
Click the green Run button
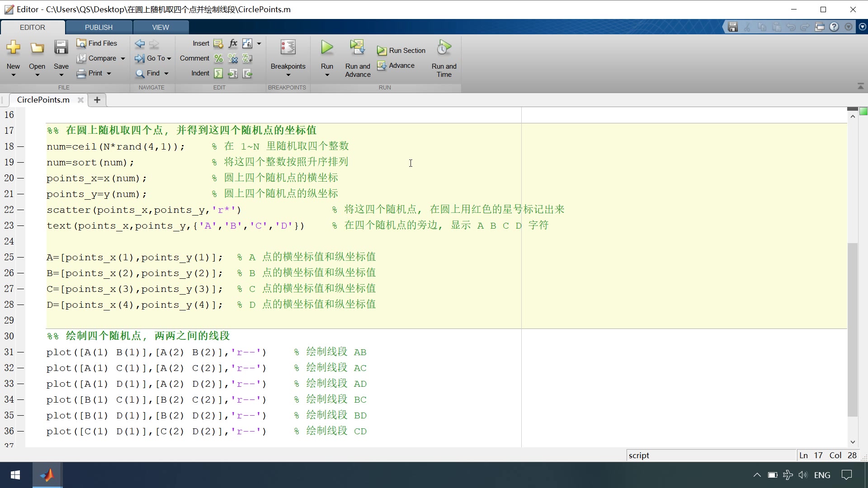[x=327, y=47]
